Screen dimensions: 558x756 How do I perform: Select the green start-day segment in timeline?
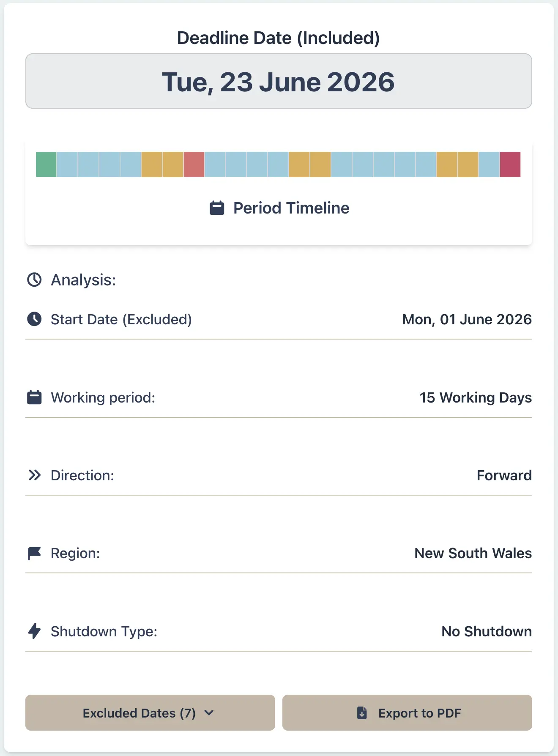click(x=46, y=164)
